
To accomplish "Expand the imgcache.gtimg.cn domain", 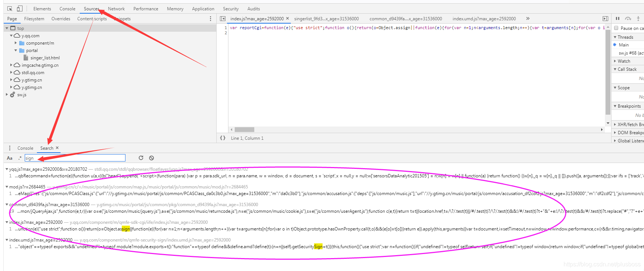I will point(11,65).
